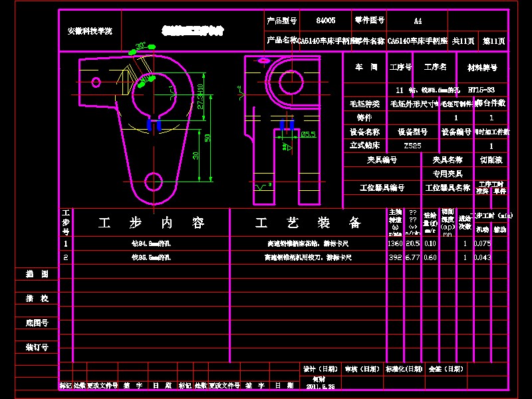Click the 工位器具编号 label

pyautogui.click(x=382, y=188)
